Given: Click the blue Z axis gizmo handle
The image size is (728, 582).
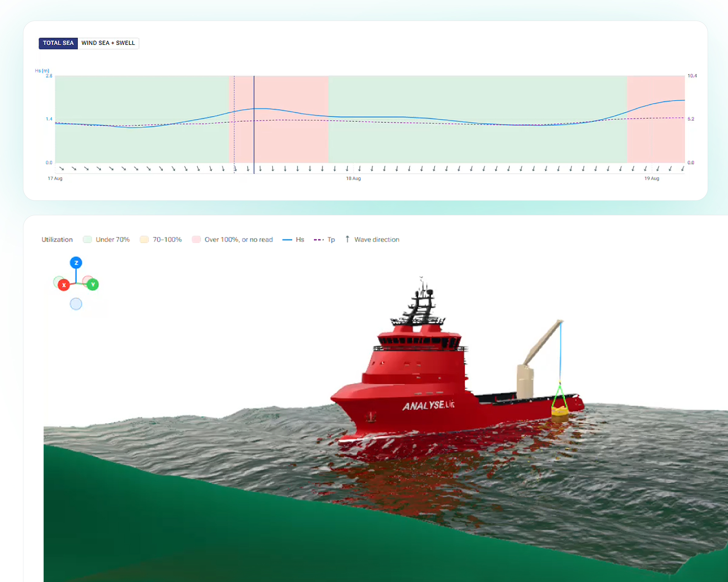Looking at the screenshot, I should tap(76, 263).
